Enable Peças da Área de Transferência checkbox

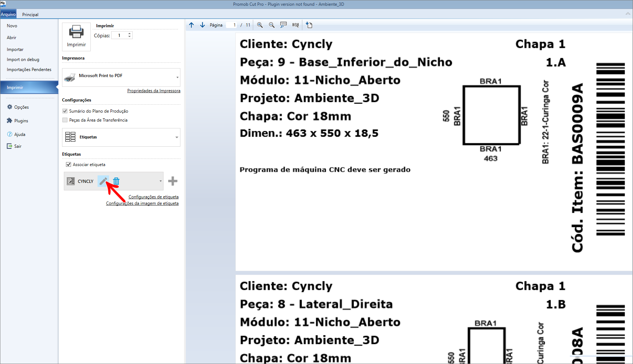65,120
